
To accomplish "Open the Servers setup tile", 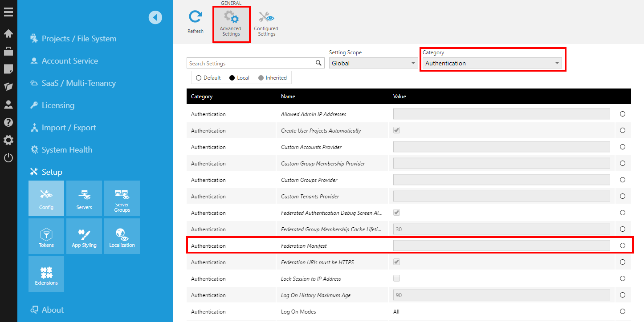I will (x=84, y=198).
